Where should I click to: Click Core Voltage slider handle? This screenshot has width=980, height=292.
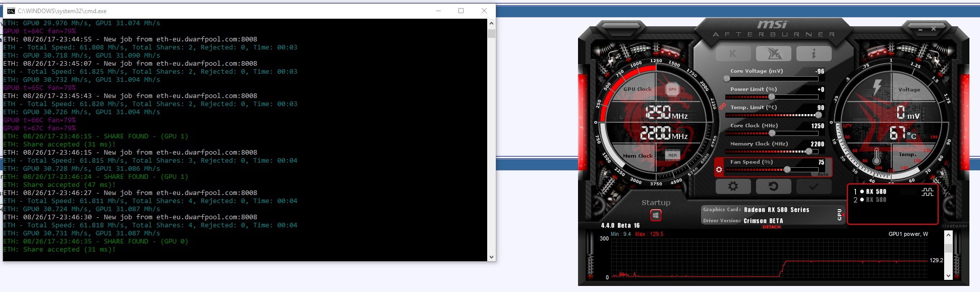[x=727, y=79]
